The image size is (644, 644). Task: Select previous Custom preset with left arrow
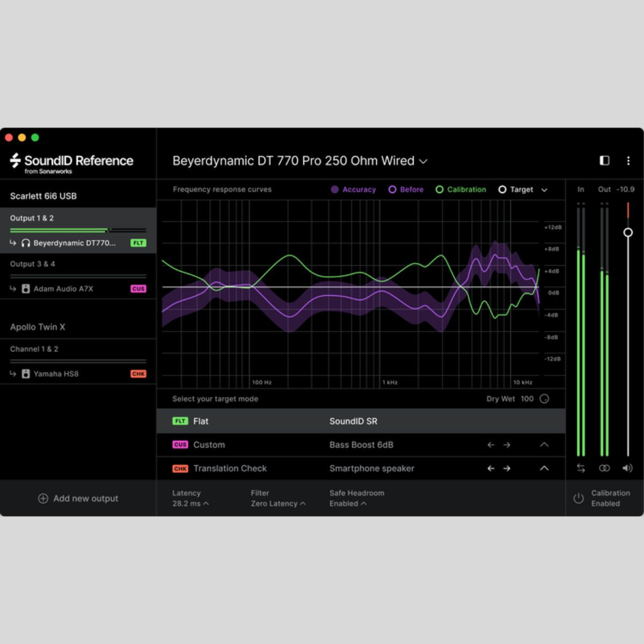tap(491, 445)
